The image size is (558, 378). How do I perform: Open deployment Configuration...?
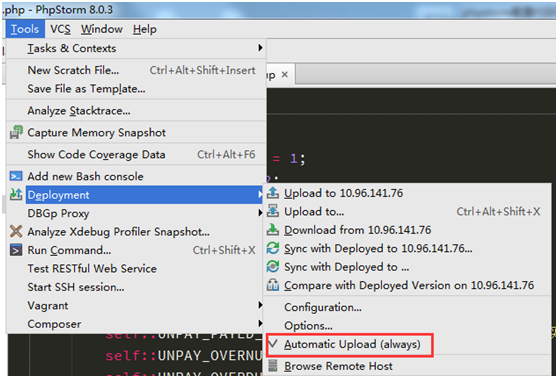pyautogui.click(x=407, y=307)
